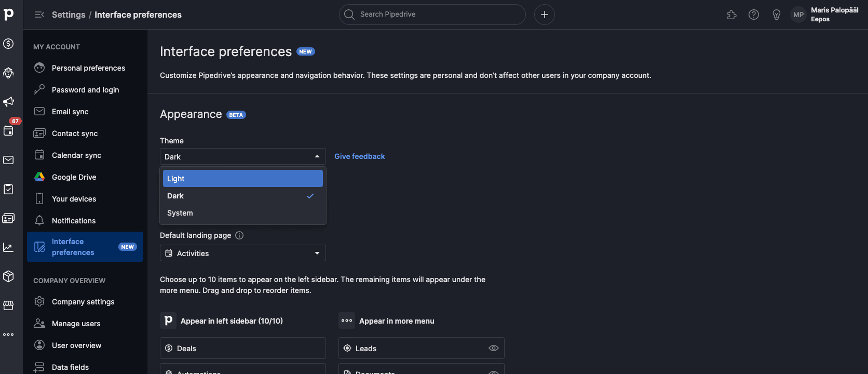Open Activities calendar icon with 67 badge
Image resolution: width=868 pixels, height=374 pixels.
(x=8, y=131)
